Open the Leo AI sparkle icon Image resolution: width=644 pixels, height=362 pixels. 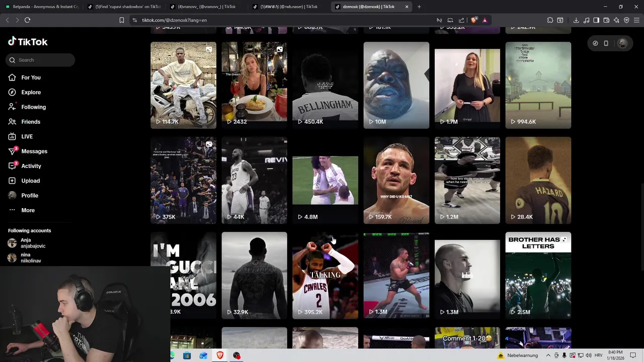[x=616, y=20]
